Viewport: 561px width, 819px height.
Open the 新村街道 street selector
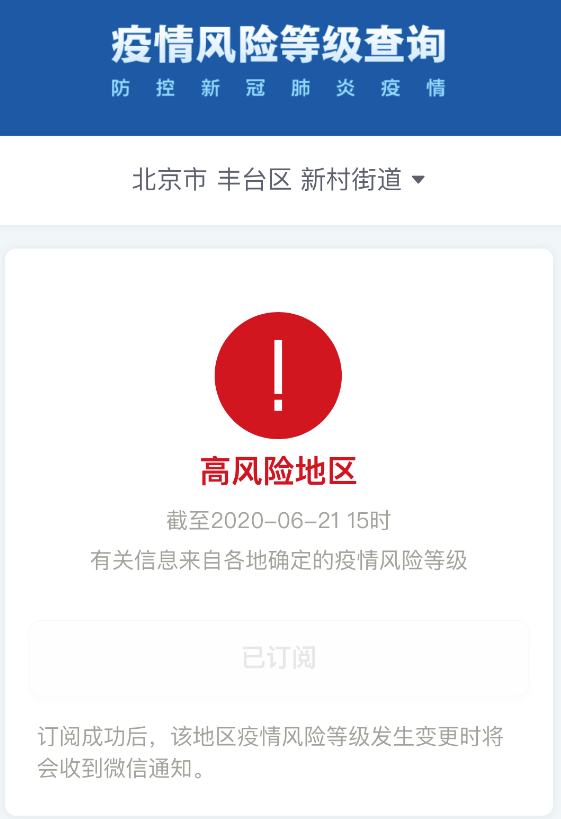351,179
